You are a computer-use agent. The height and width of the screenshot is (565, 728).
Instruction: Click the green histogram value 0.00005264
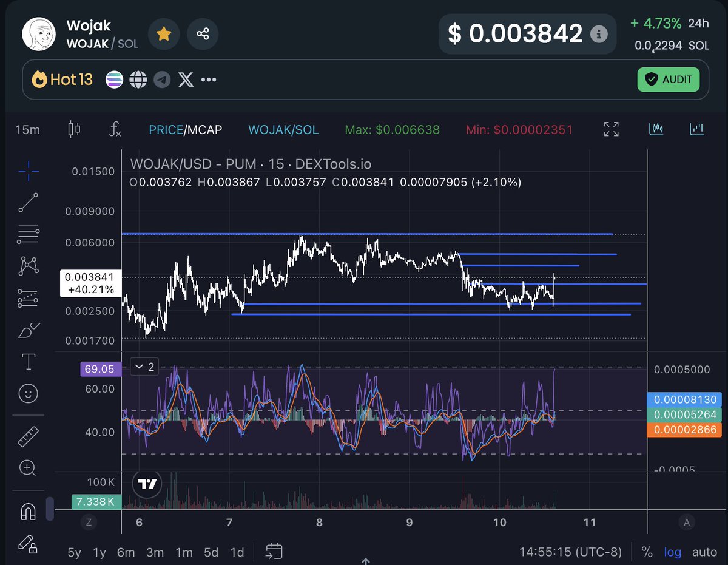click(x=686, y=414)
